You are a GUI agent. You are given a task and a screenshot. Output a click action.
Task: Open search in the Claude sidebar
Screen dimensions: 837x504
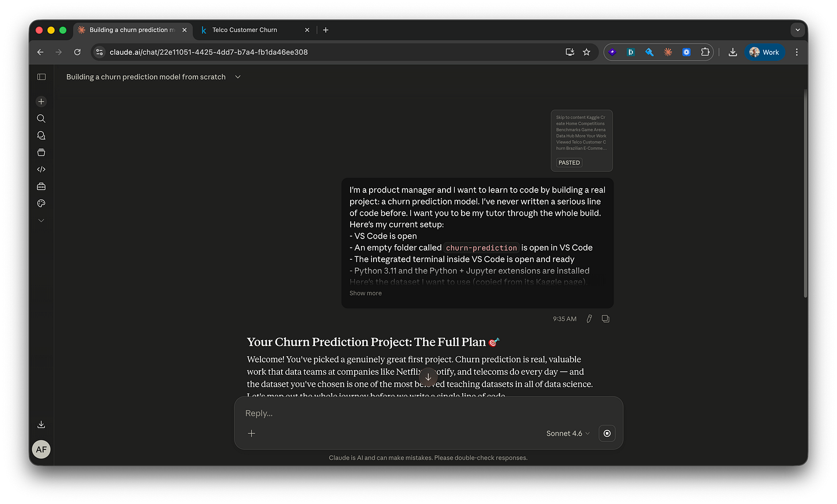pyautogui.click(x=41, y=118)
